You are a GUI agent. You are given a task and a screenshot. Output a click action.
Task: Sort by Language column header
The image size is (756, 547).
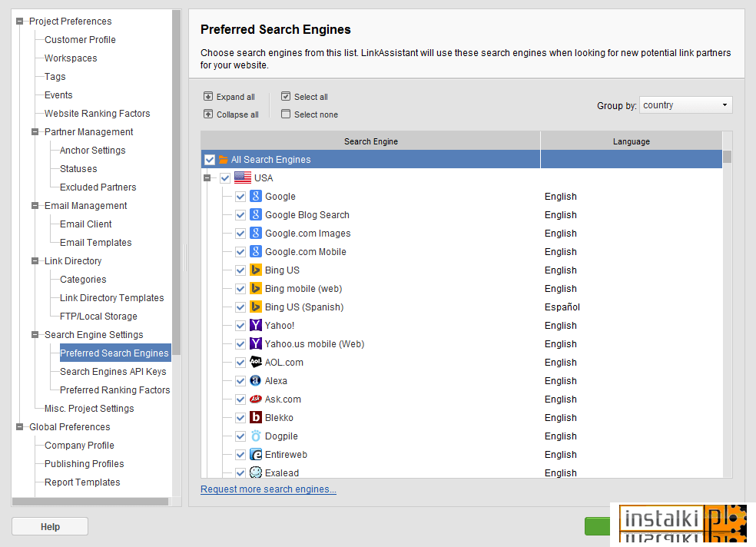tap(631, 141)
